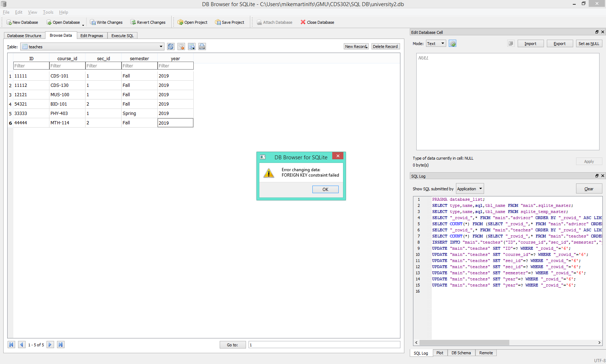Go to the previous record page
This screenshot has width=606, height=364.
tap(22, 345)
